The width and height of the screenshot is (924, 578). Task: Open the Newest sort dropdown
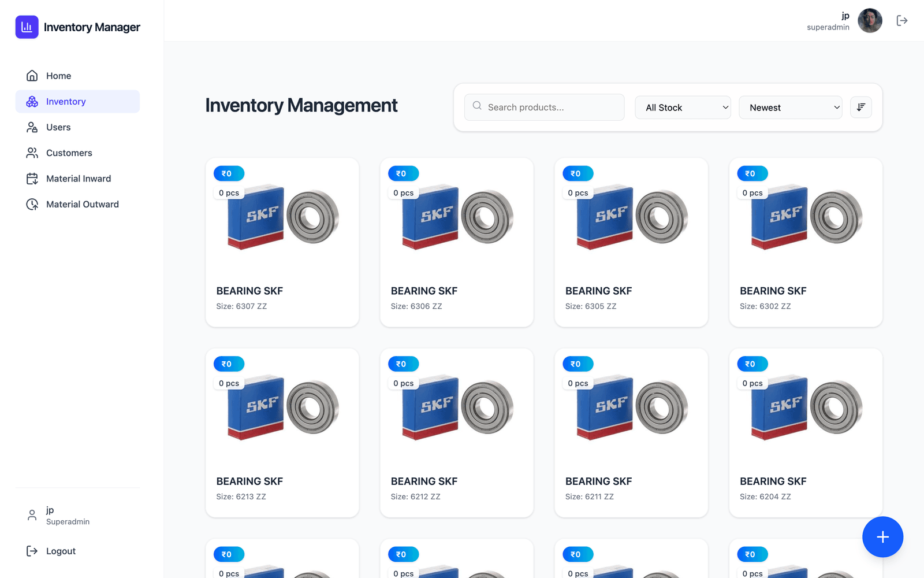pos(791,108)
